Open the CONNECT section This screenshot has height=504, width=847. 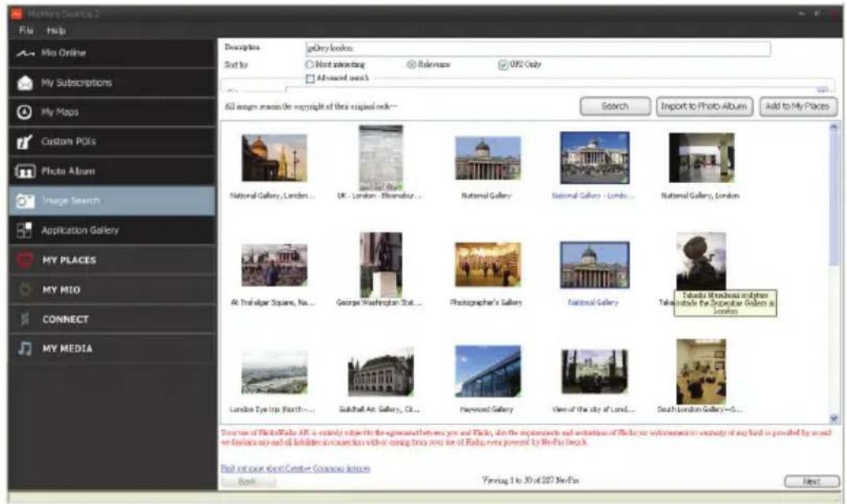(112, 319)
